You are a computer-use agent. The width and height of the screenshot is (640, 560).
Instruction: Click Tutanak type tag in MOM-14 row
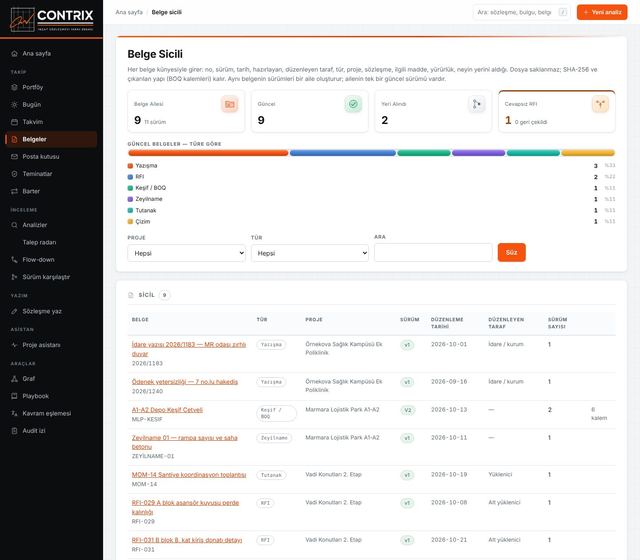point(271,475)
